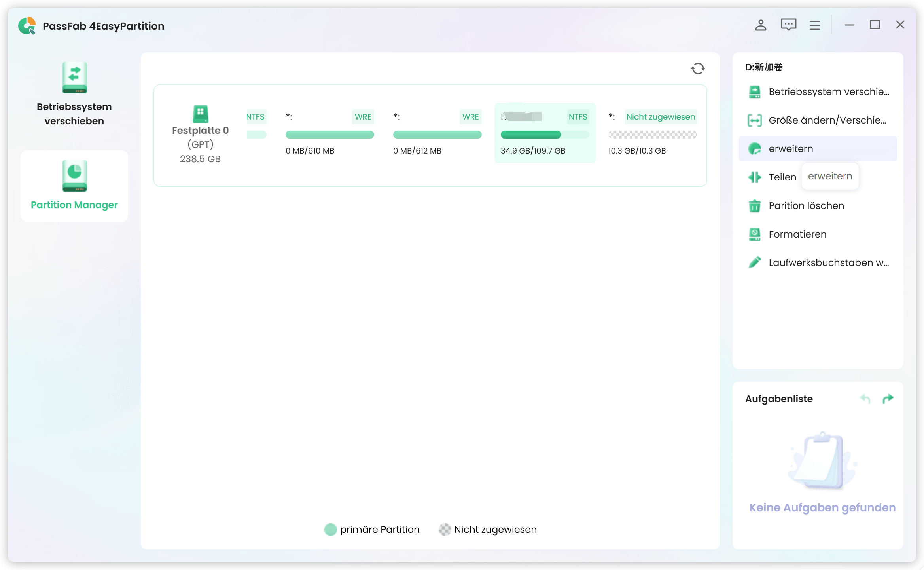Click the redo arrow in Aufgabenliste
This screenshot has width=924, height=570.
pos(888,399)
